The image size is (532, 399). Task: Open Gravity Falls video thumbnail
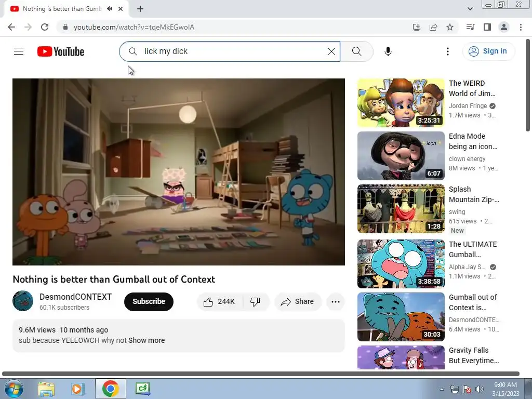[401, 357]
